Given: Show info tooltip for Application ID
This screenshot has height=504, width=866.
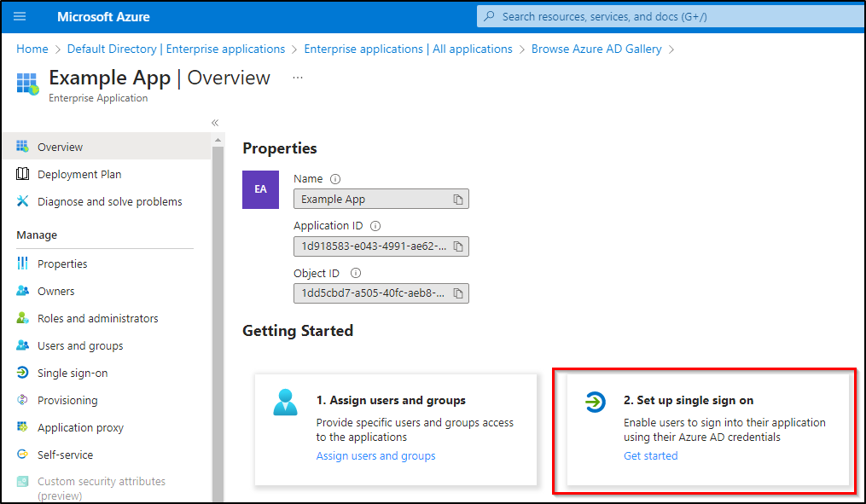Looking at the screenshot, I should (375, 226).
